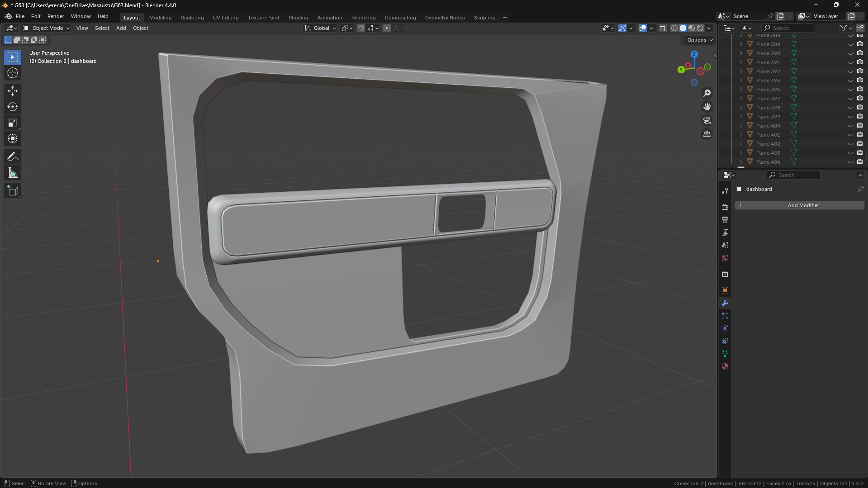Open the View Layer properties tab
This screenshot has width=868, height=488.
point(725,232)
